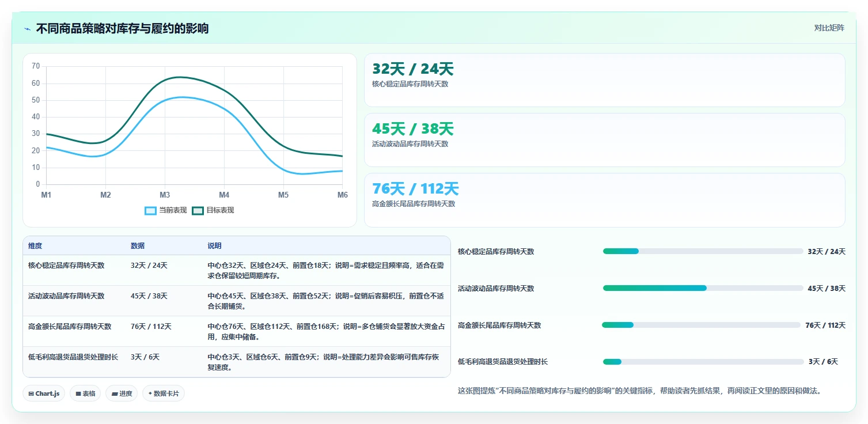The height and width of the screenshot is (424, 868).
Task: Click the 低毛利高退货品退货处理时长 progress bar
Action: pos(703,362)
